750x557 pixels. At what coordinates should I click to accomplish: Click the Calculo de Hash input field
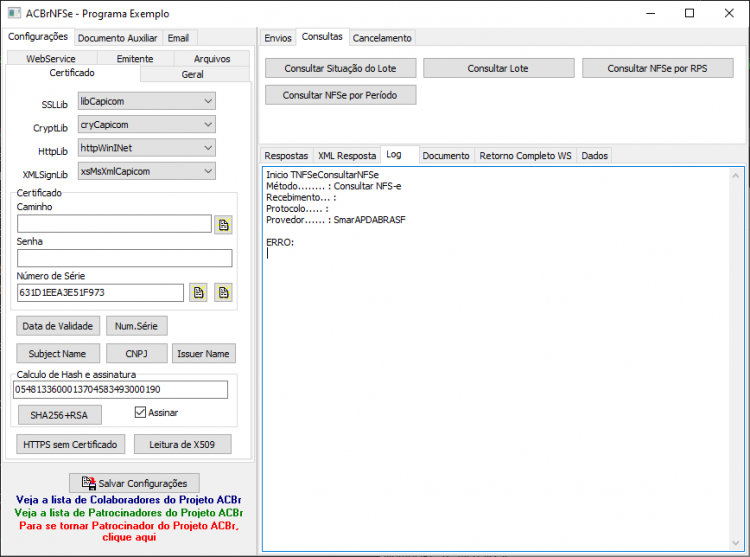coord(121,390)
